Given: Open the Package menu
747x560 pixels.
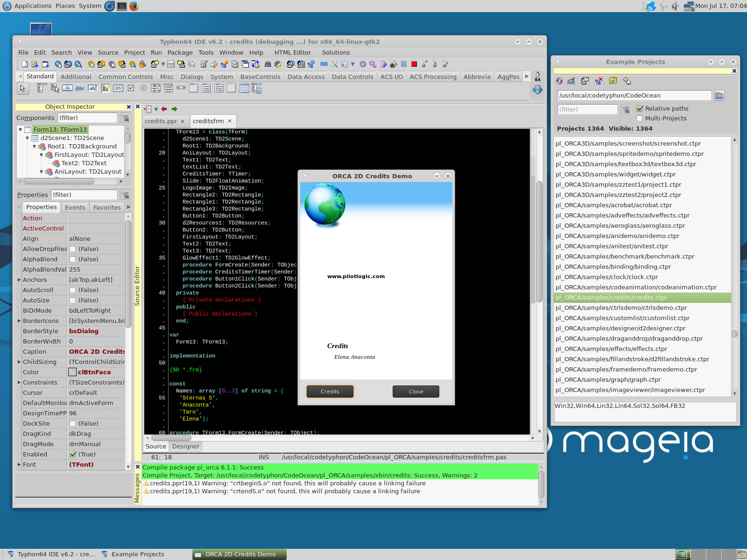Looking at the screenshot, I should coord(180,53).
